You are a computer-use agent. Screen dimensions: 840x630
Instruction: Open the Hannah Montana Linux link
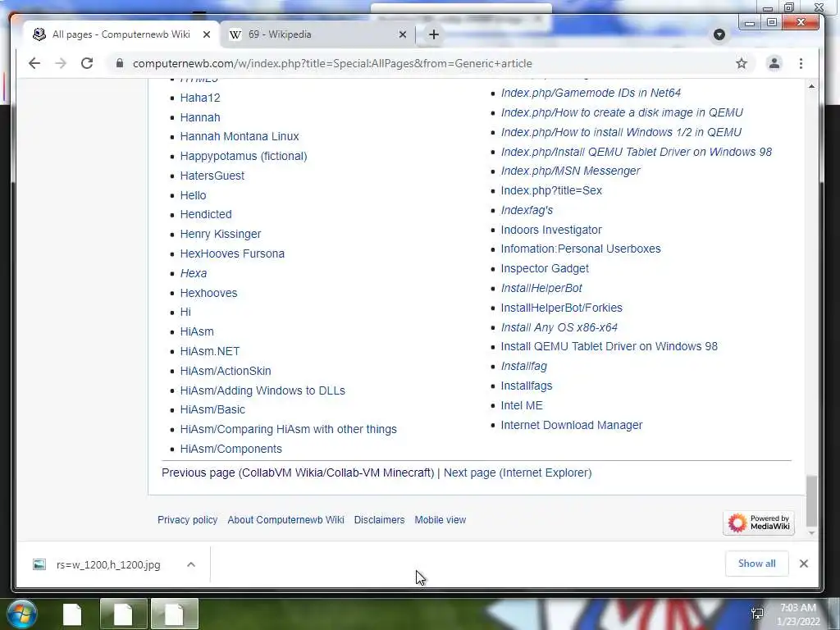(x=240, y=136)
